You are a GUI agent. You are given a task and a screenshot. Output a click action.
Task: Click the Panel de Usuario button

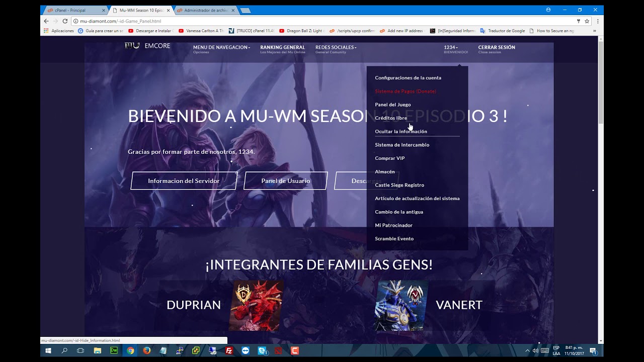(286, 181)
